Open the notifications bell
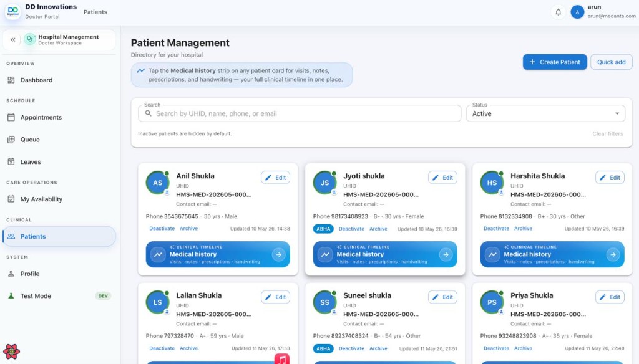 [x=558, y=12]
